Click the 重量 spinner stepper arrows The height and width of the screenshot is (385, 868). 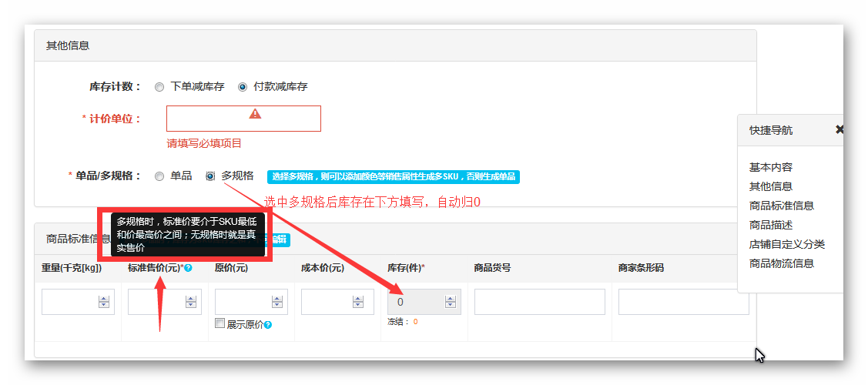coord(104,302)
